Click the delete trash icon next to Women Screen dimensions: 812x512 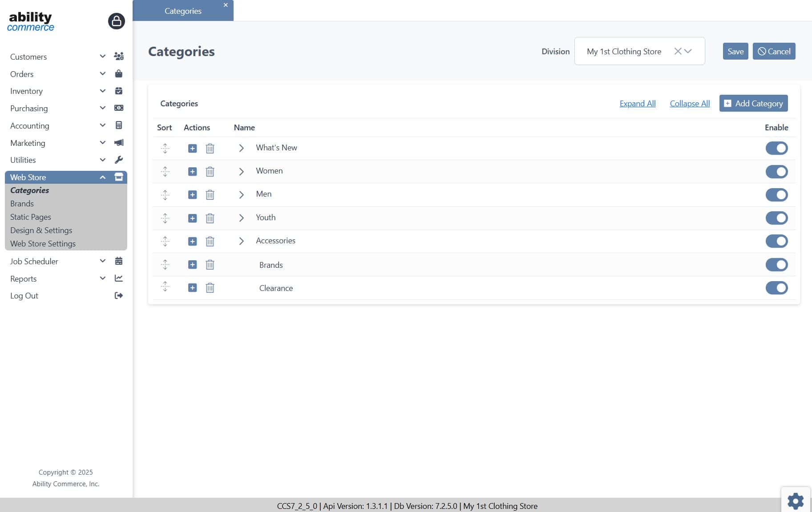210,171
